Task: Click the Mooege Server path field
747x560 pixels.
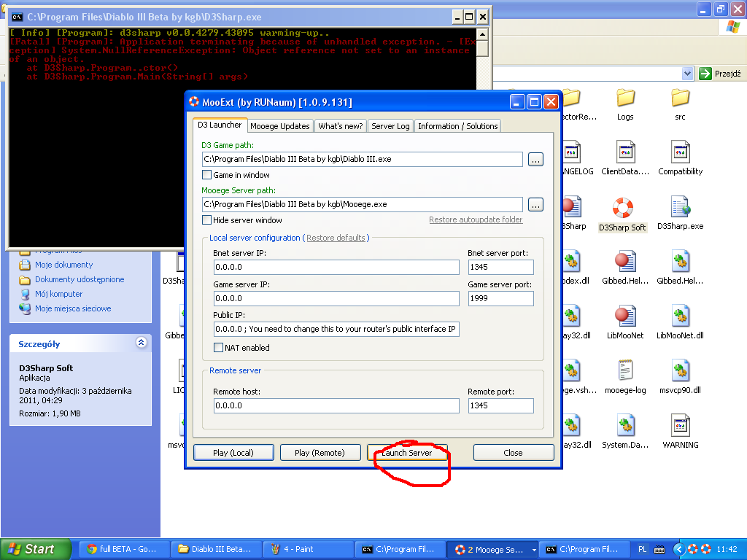Action: tap(363, 204)
